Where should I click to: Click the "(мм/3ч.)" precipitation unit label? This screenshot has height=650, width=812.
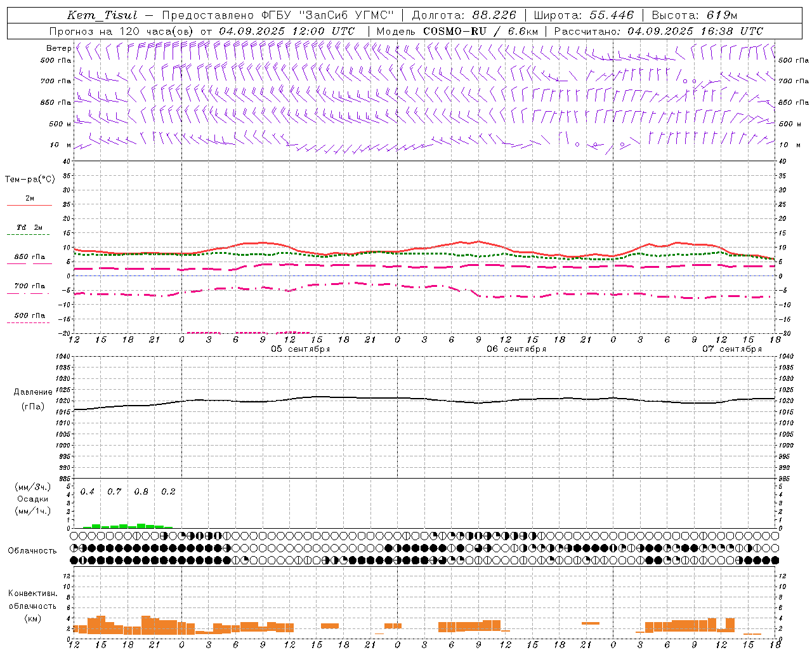(33, 487)
